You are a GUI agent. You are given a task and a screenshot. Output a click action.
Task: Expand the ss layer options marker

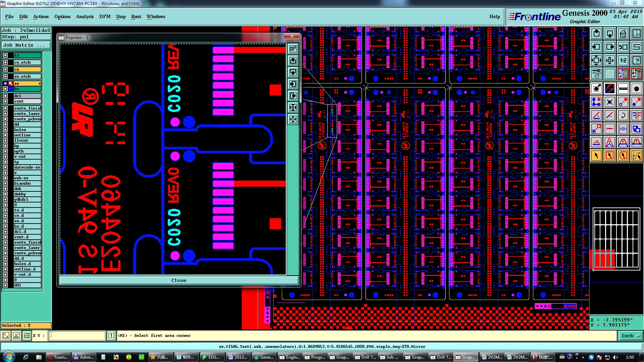point(40,83)
